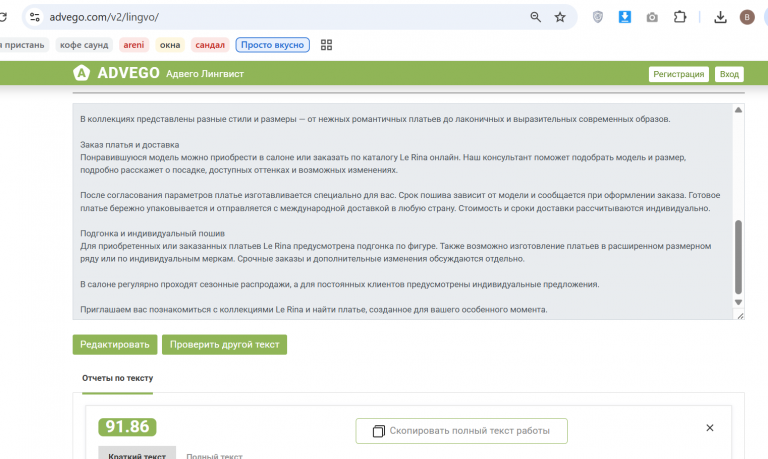This screenshot has height=459, width=768.
Task: Go to ADVEGO home title link
Action: pyautogui.click(x=128, y=73)
